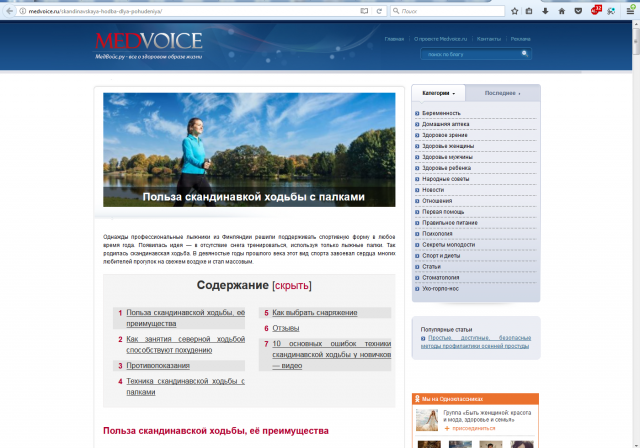Go to browser home page icon
This screenshot has width=640, height=448.
click(562, 11)
